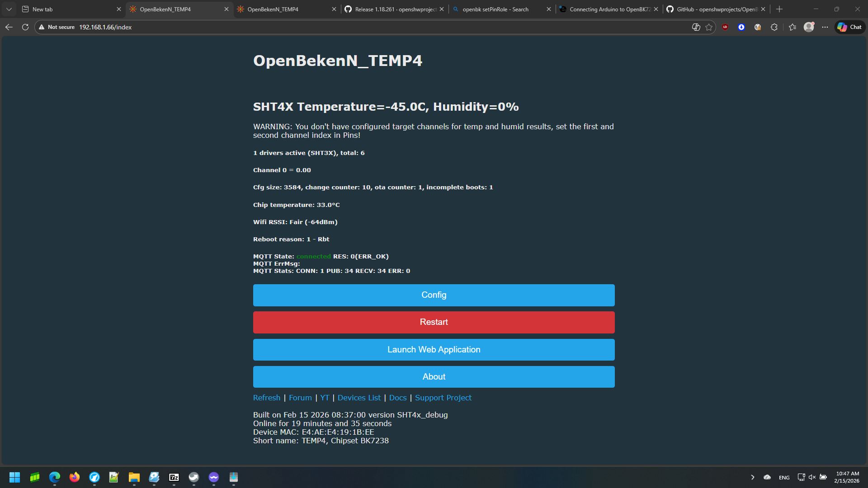The image size is (868, 488).
Task: Open Windows Start menu
Action: click(14, 477)
